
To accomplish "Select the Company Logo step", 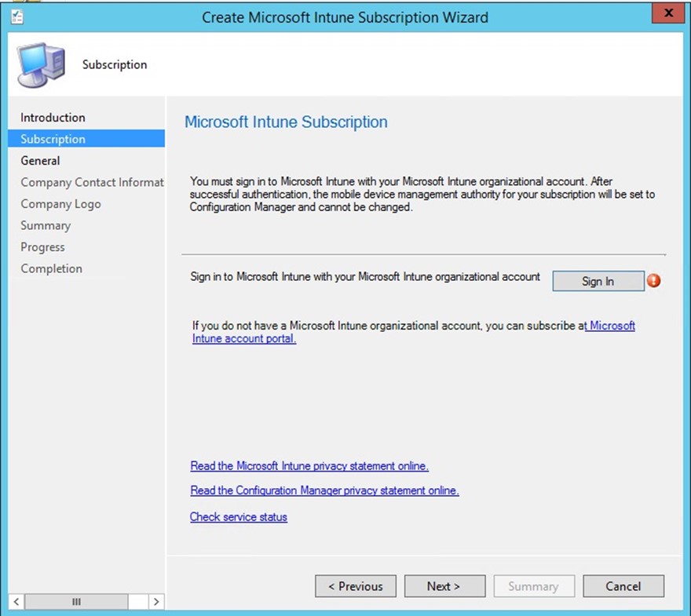I will [60, 204].
